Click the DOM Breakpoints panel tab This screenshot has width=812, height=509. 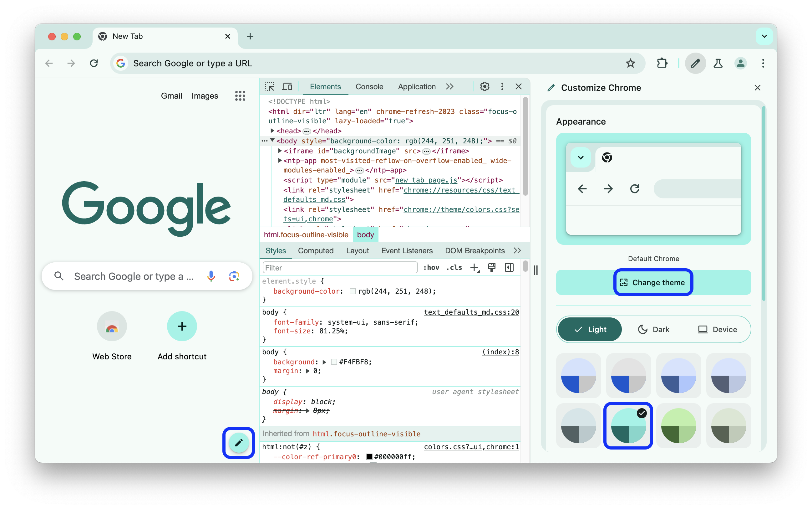pyautogui.click(x=474, y=251)
